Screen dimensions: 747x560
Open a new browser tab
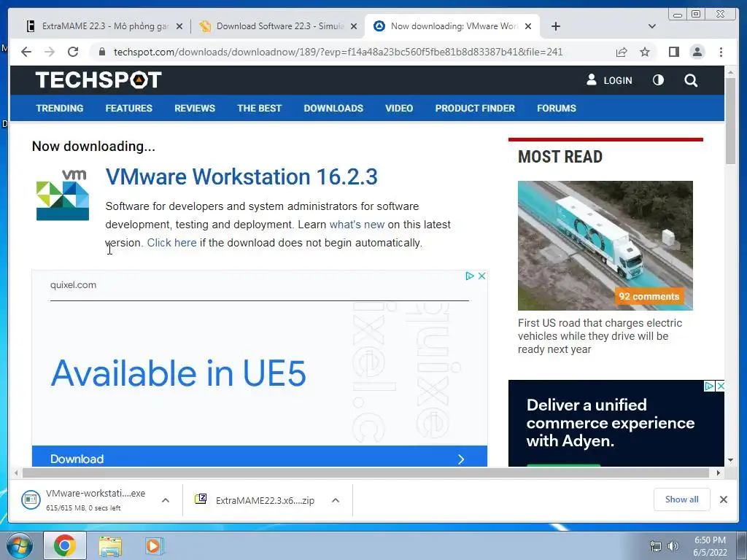pos(555,26)
